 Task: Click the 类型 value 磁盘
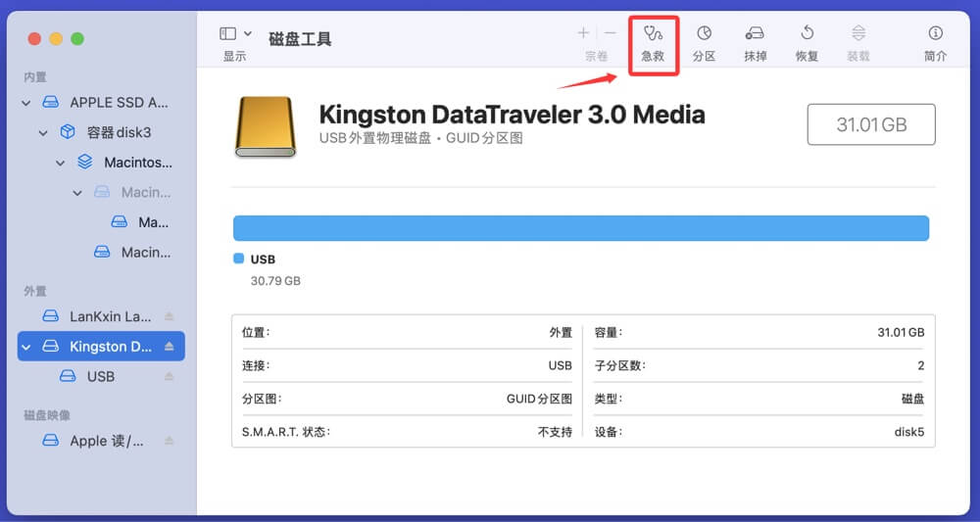pos(912,399)
